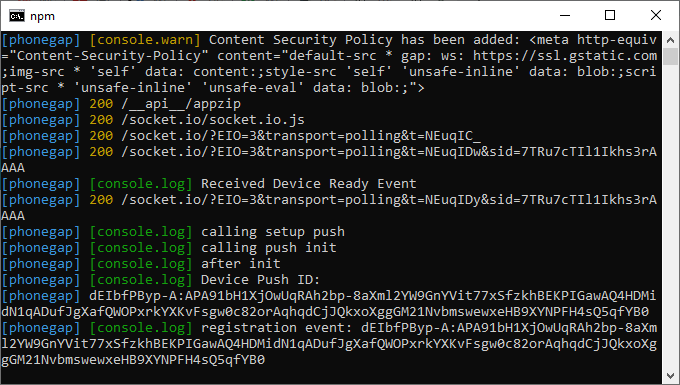Click the registration event: log text
Viewport: 680px width, 385px height.
pos(277,328)
